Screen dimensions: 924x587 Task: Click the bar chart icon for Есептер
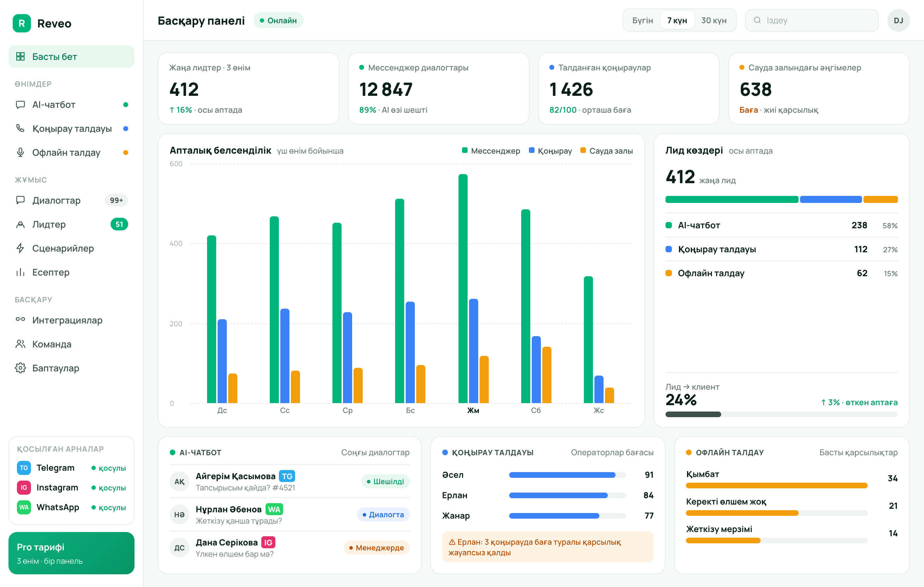point(20,272)
